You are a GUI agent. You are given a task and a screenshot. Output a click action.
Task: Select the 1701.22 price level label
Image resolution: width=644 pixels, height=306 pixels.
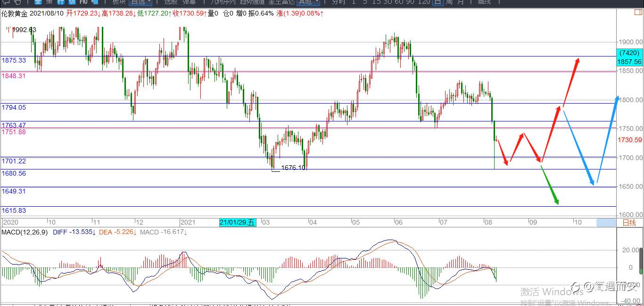click(14, 161)
